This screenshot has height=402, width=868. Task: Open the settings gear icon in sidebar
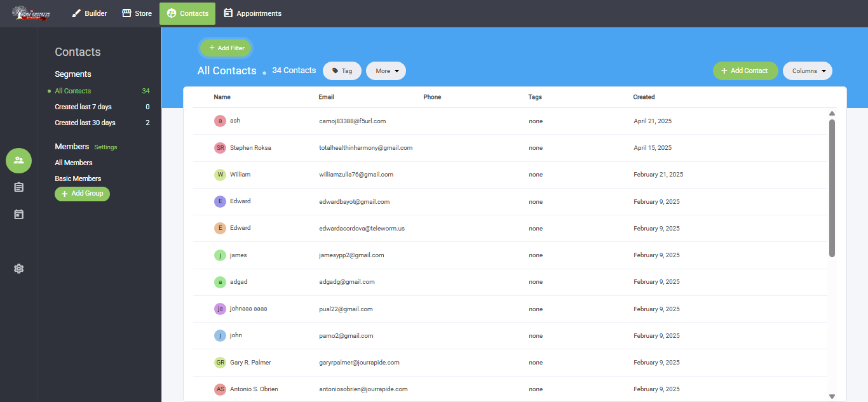[18, 269]
